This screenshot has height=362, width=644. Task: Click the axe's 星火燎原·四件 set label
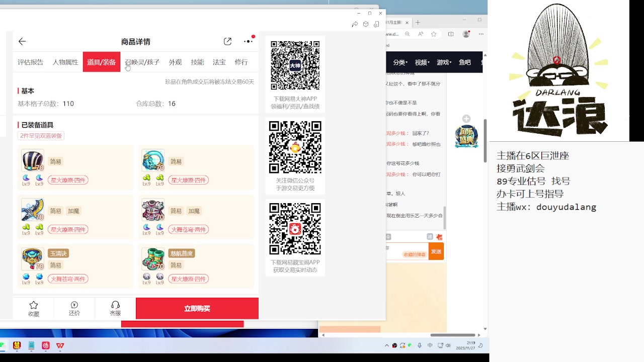68,229
